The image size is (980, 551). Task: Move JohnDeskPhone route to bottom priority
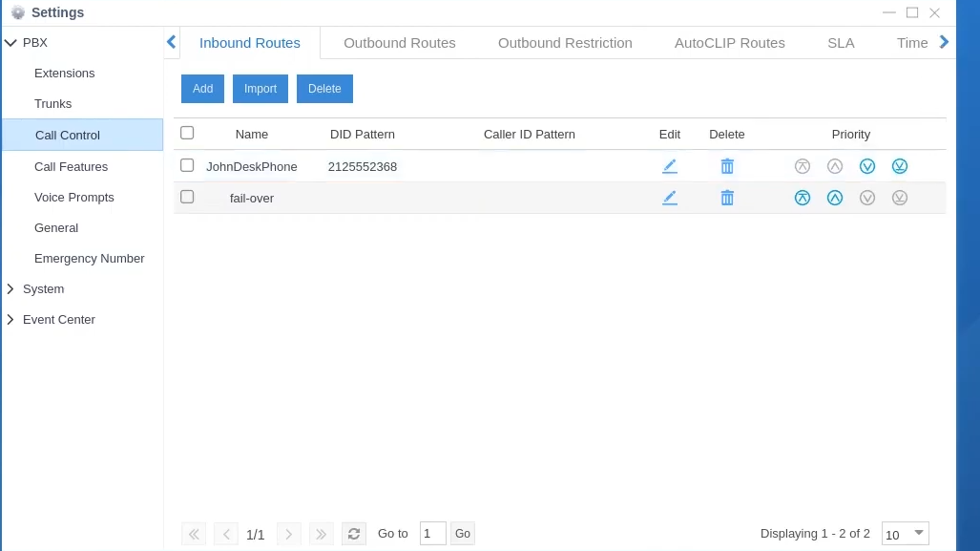(900, 166)
